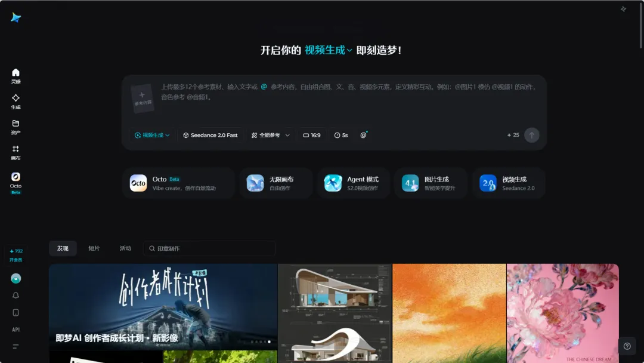Open the 灵感 home section
This screenshot has height=363, width=644.
(16, 76)
